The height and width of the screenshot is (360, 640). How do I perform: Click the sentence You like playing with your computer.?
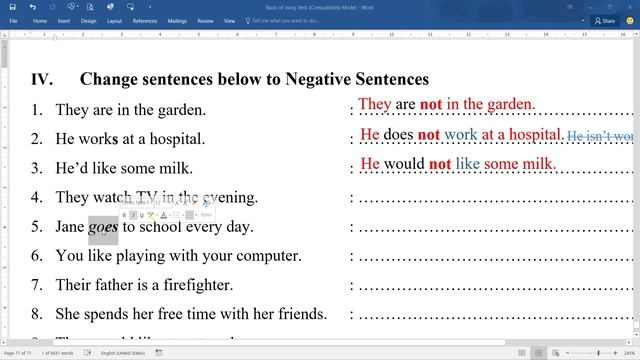pos(178,256)
